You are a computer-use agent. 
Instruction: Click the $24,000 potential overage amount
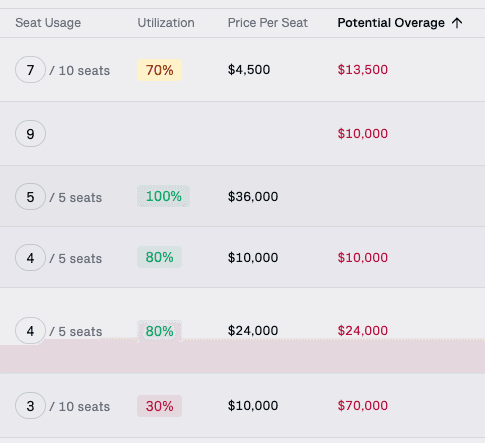(363, 331)
